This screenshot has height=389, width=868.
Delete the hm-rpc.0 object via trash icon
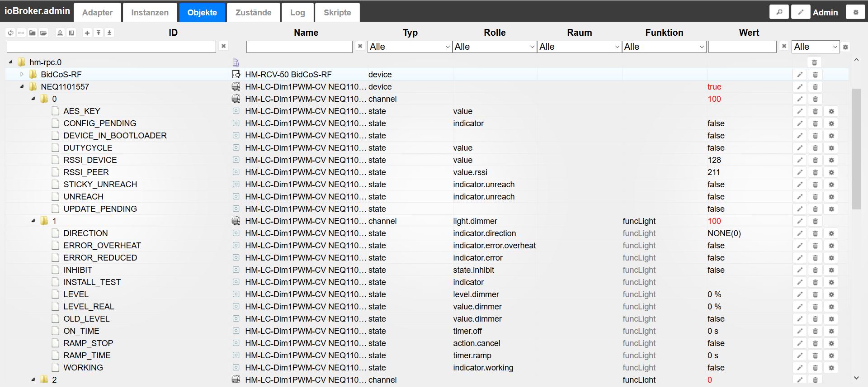click(815, 62)
